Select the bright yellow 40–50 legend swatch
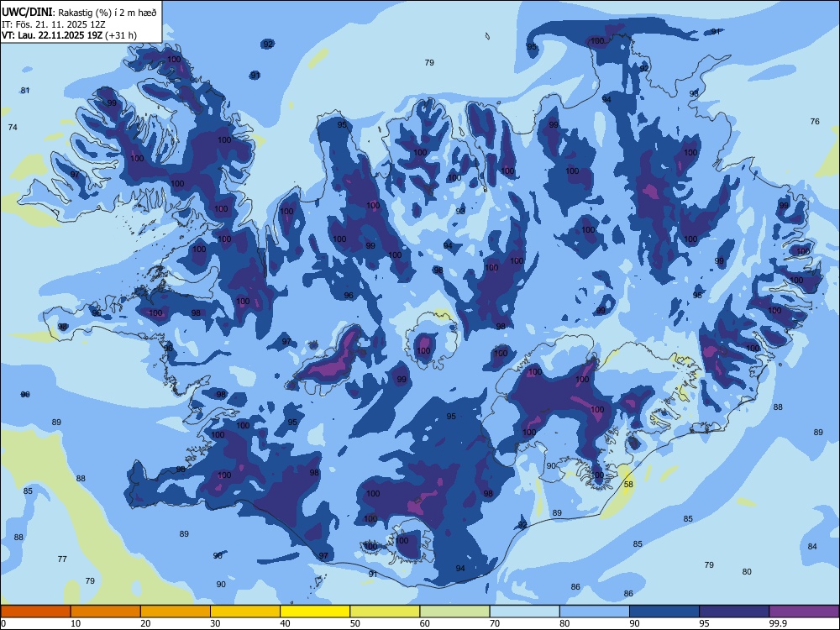 click(315, 612)
